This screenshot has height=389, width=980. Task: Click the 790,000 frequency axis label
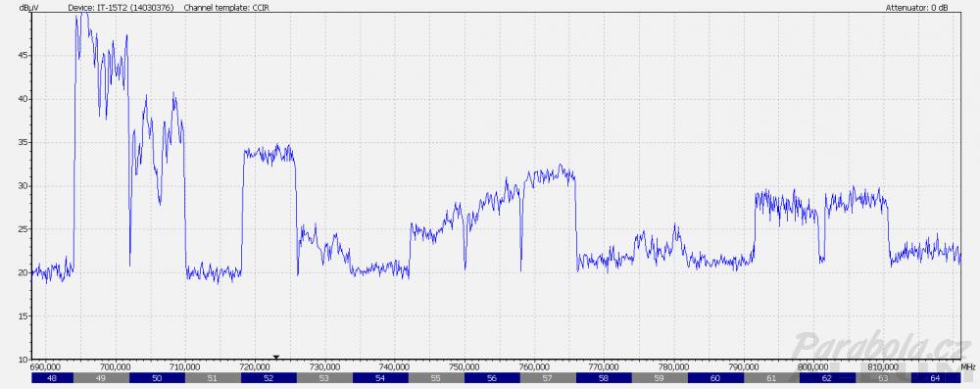click(x=744, y=366)
